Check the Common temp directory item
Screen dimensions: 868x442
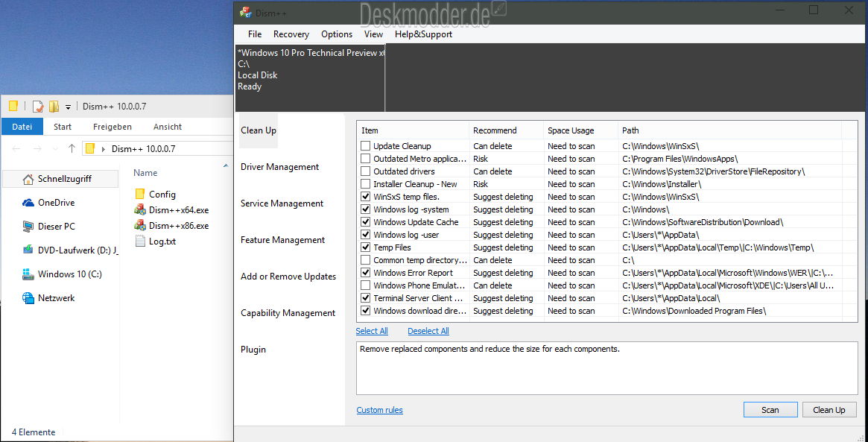click(x=365, y=260)
